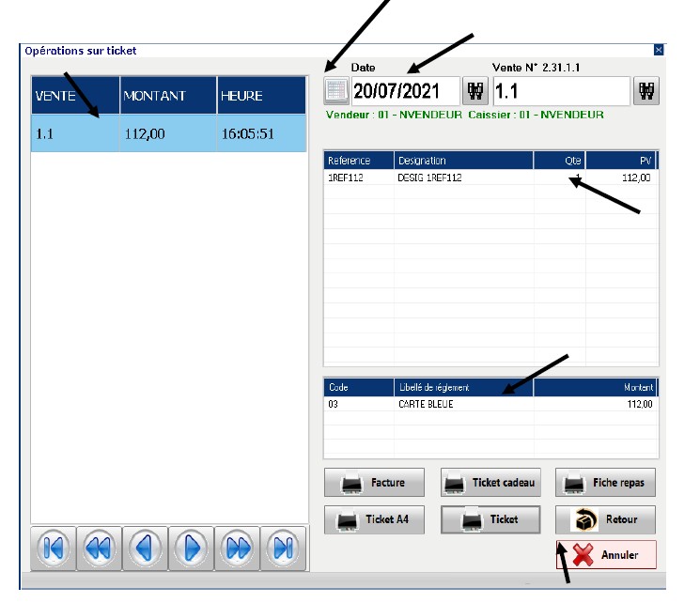Go to last ticket record
Viewport: 700px width, 603px height.
coord(282,548)
